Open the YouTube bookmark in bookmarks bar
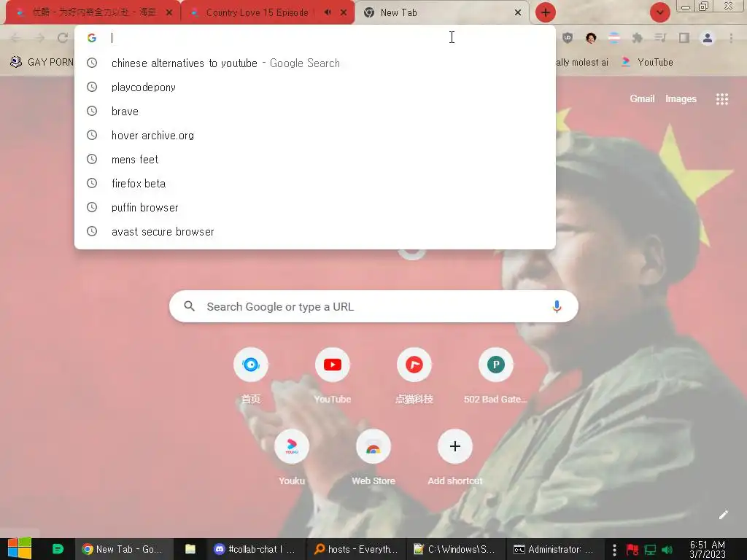 (648, 62)
